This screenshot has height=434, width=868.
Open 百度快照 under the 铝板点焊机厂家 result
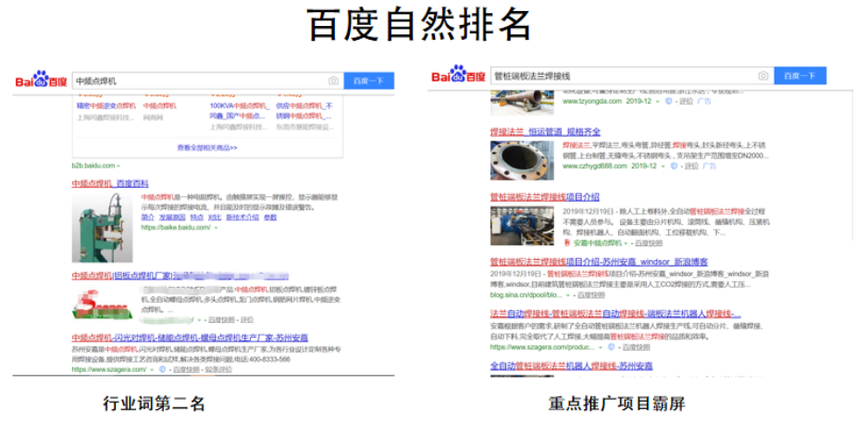[222, 319]
